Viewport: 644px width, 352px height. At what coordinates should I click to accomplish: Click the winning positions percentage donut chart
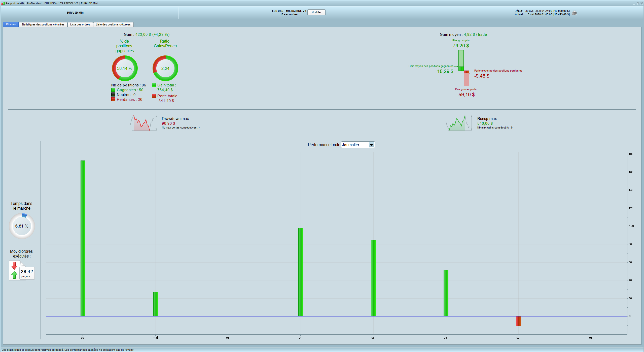coord(125,68)
